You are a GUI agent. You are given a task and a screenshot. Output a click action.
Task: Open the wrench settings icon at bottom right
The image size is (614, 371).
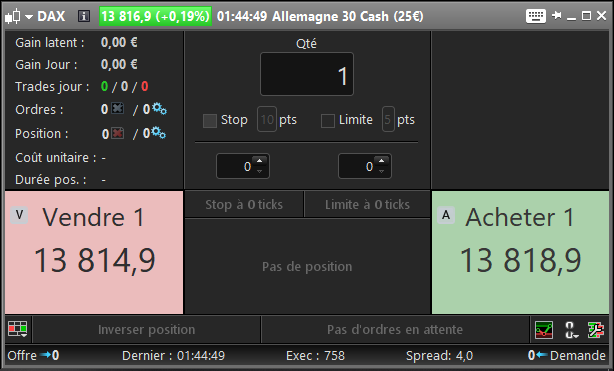[x=596, y=329]
